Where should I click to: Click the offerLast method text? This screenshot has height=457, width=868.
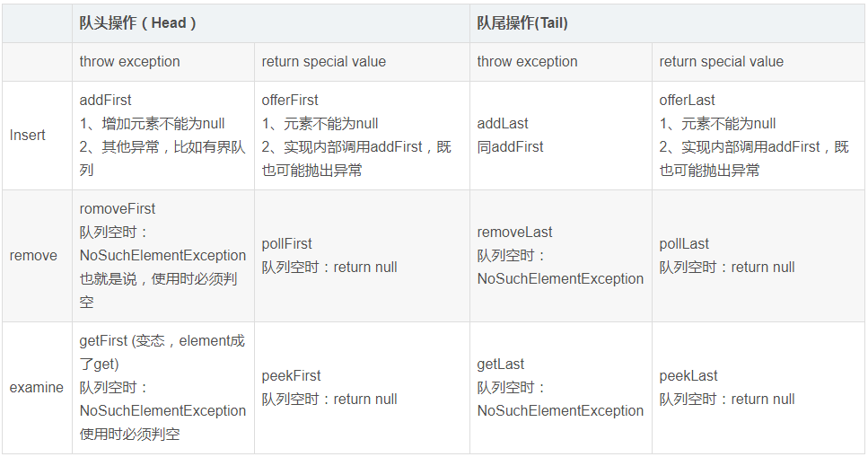688,101
